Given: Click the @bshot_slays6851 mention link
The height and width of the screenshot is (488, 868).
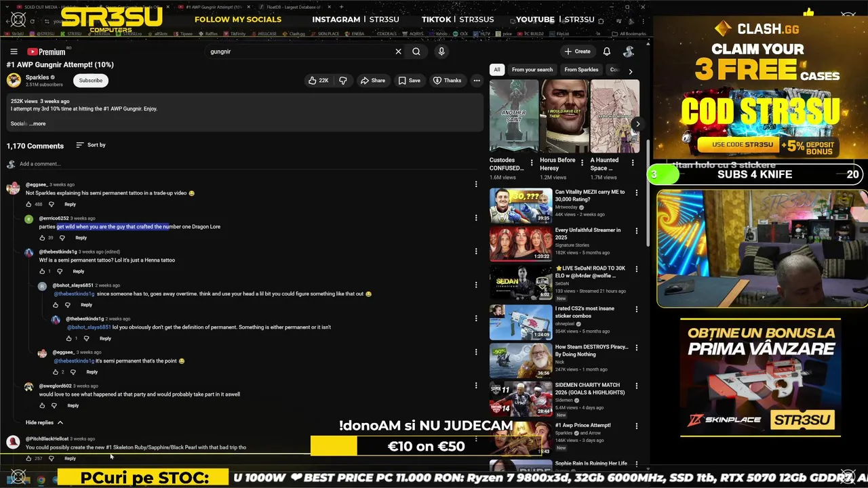Looking at the screenshot, I should [x=89, y=327].
